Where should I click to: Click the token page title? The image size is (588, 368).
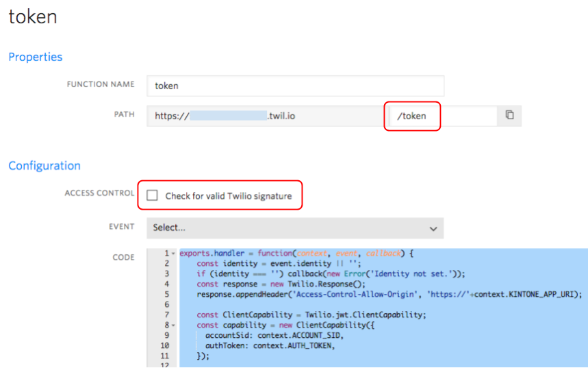tap(32, 17)
